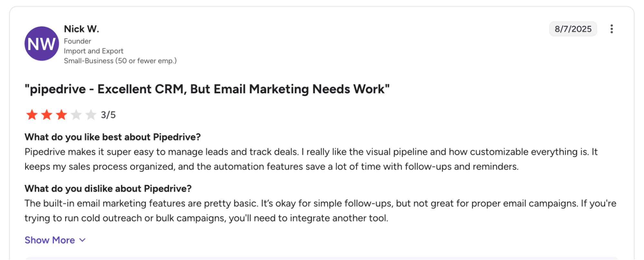Click the 'What do you dislike' heading
Image resolution: width=644 pixels, height=260 pixels.
[108, 189]
